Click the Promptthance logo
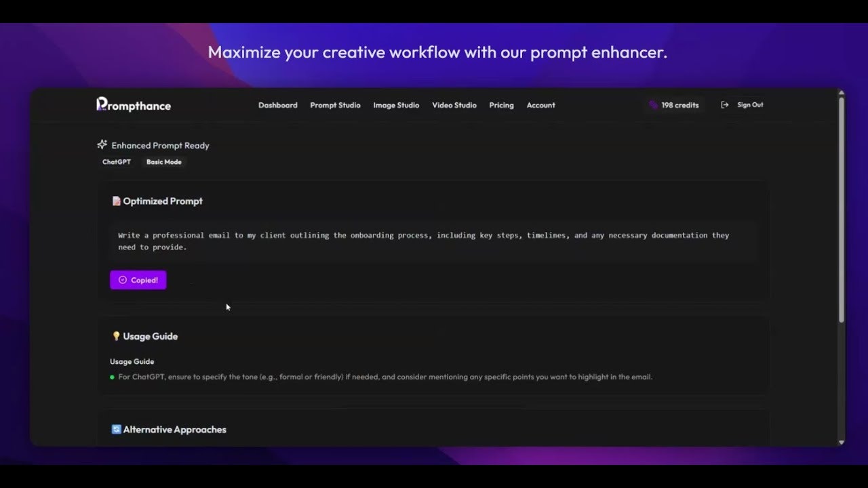 (x=134, y=104)
